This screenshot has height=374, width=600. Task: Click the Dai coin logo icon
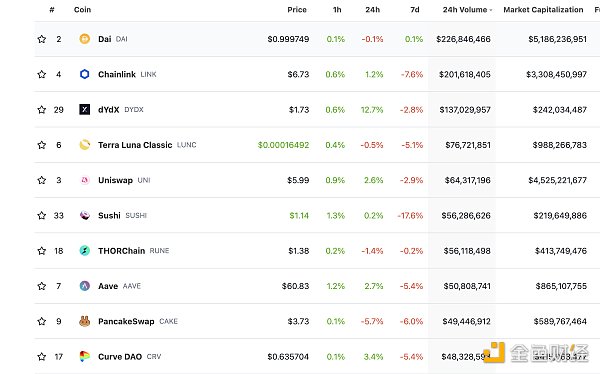85,39
